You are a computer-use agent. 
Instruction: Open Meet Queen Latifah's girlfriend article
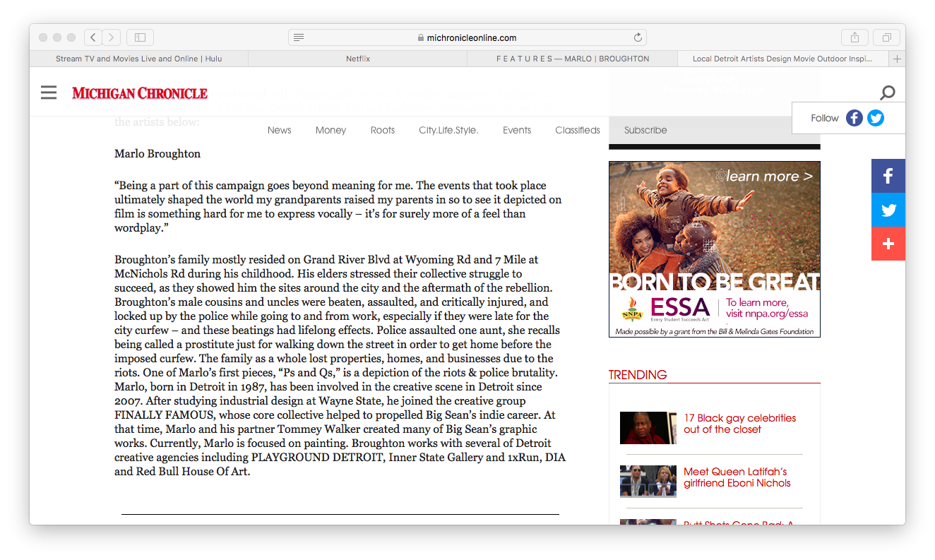pyautogui.click(x=737, y=477)
